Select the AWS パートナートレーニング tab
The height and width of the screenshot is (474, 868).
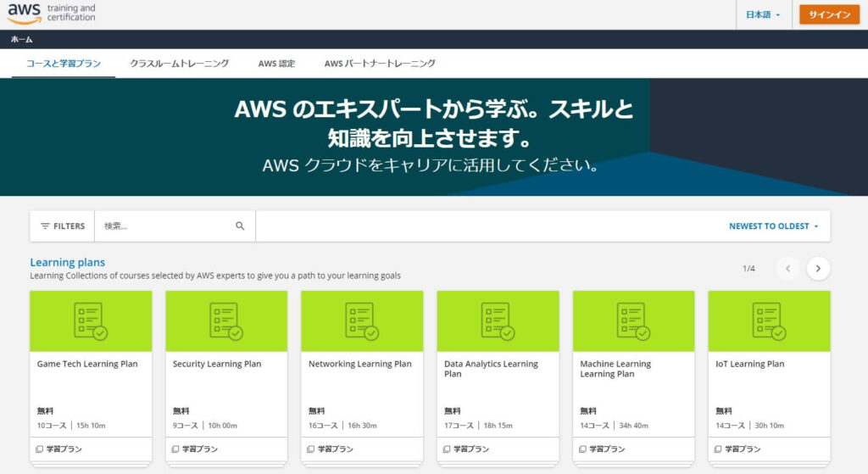click(x=380, y=64)
